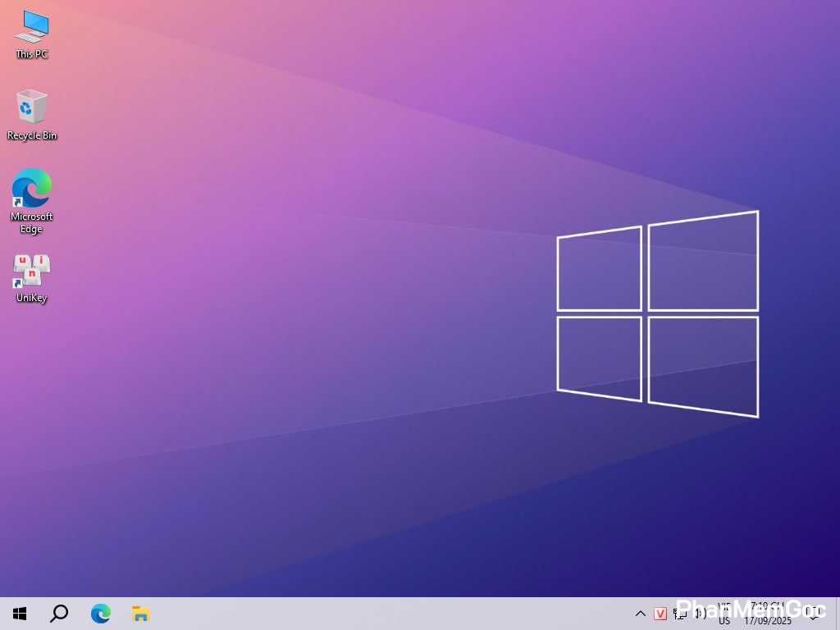Select the Recycle Bin desktop icon

pos(32,107)
